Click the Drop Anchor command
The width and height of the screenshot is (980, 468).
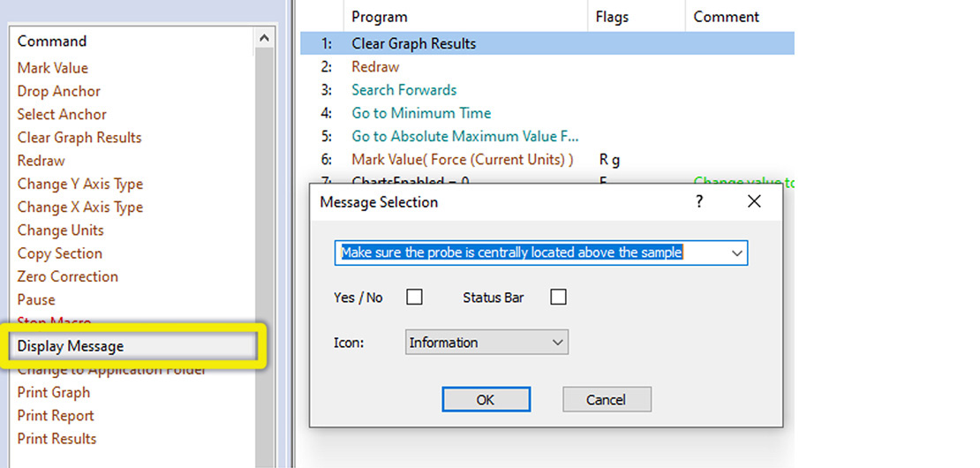pyautogui.click(x=59, y=91)
